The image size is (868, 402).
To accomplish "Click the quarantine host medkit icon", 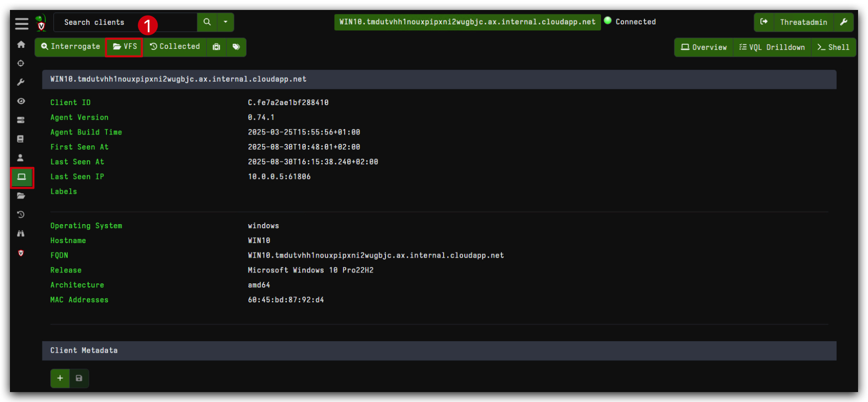I will pos(216,47).
